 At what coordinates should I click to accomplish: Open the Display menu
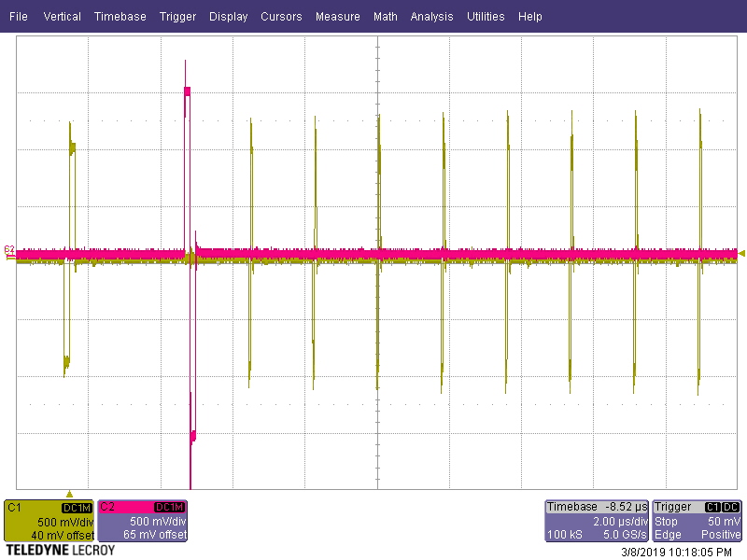(228, 16)
